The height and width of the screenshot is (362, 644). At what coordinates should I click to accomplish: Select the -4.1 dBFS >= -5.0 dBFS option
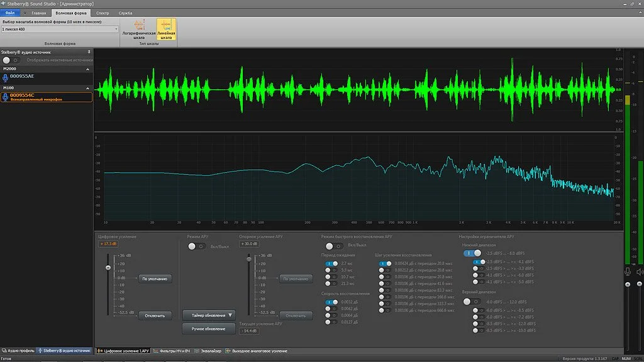pos(479,282)
